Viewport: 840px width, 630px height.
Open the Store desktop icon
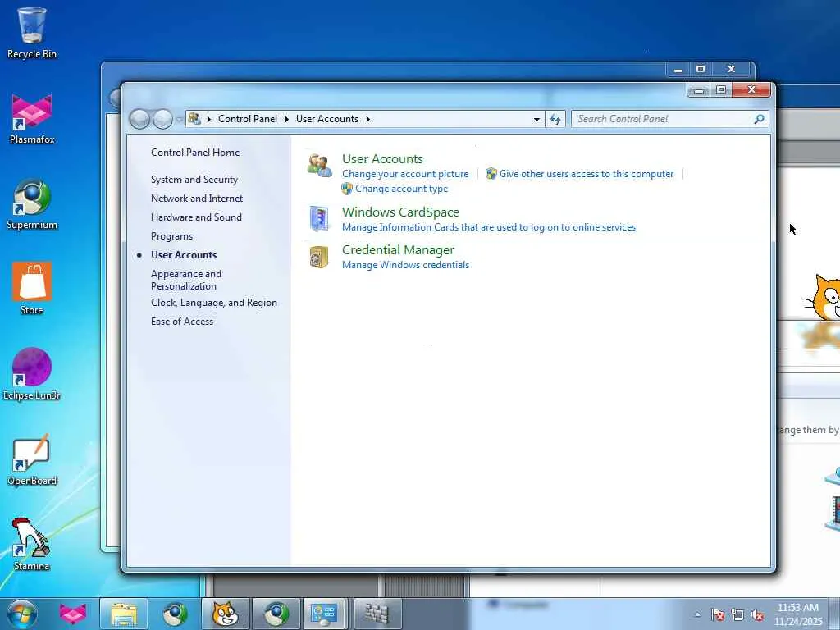coord(32,288)
